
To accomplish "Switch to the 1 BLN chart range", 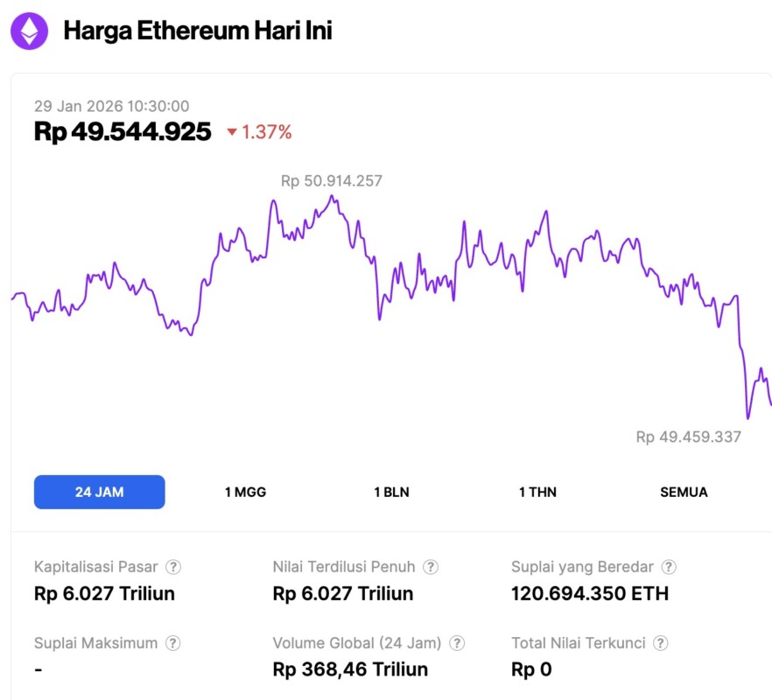I will [x=391, y=492].
